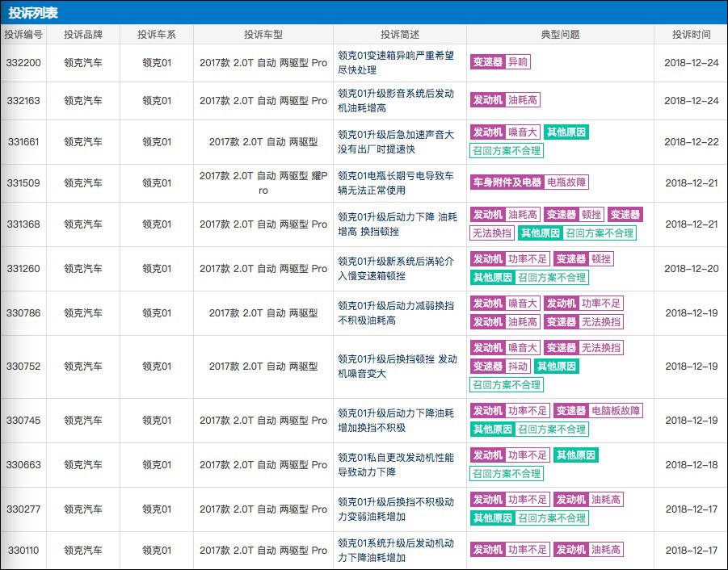Click 发动机 功率不足 tag in row 330786

tap(583, 304)
